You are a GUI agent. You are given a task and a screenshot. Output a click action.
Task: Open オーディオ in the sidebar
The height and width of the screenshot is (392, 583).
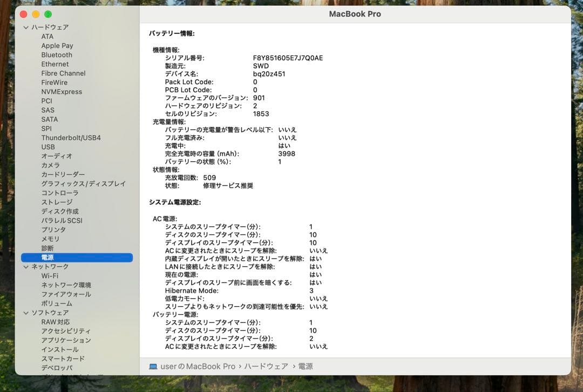57,156
